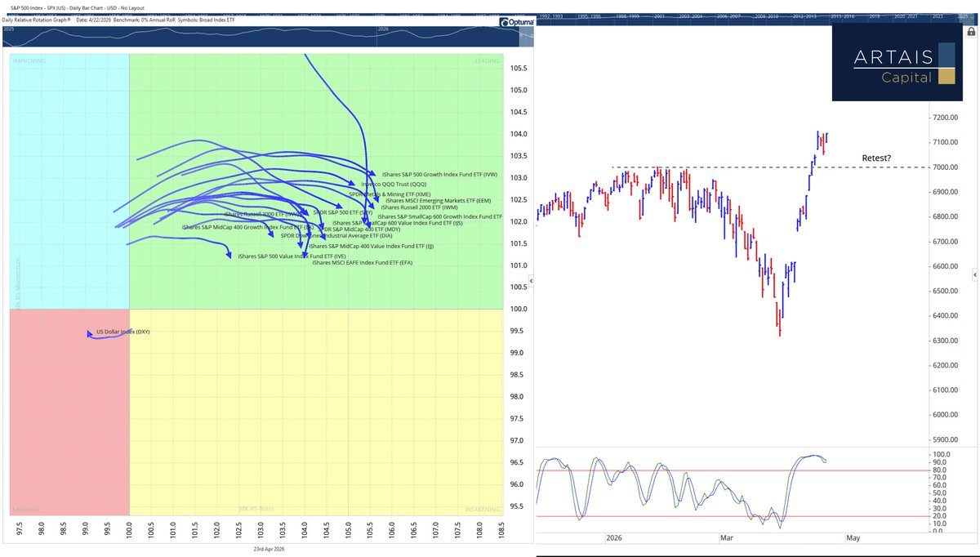Click the 'Mar' date axis label
This screenshot has height=557, width=980.
(x=727, y=539)
